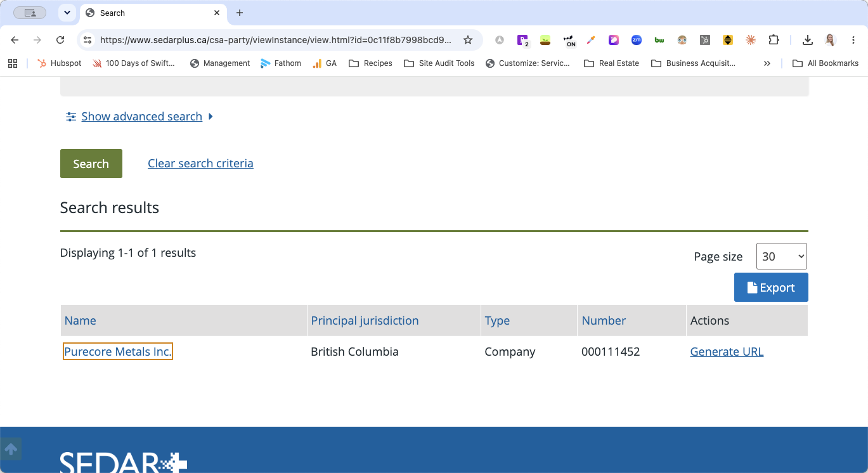This screenshot has width=868, height=473.
Task: Show more bookmarks with the double chevron
Action: pos(767,63)
